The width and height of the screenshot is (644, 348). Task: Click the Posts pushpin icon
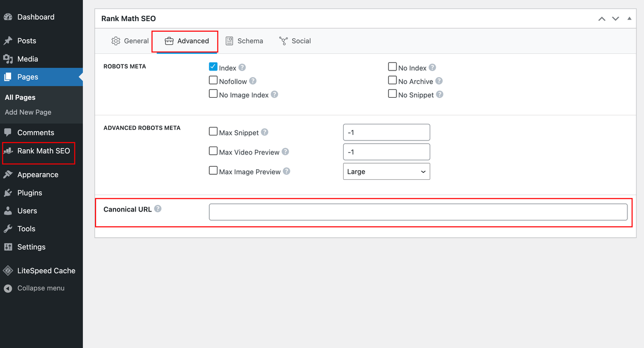pyautogui.click(x=8, y=41)
